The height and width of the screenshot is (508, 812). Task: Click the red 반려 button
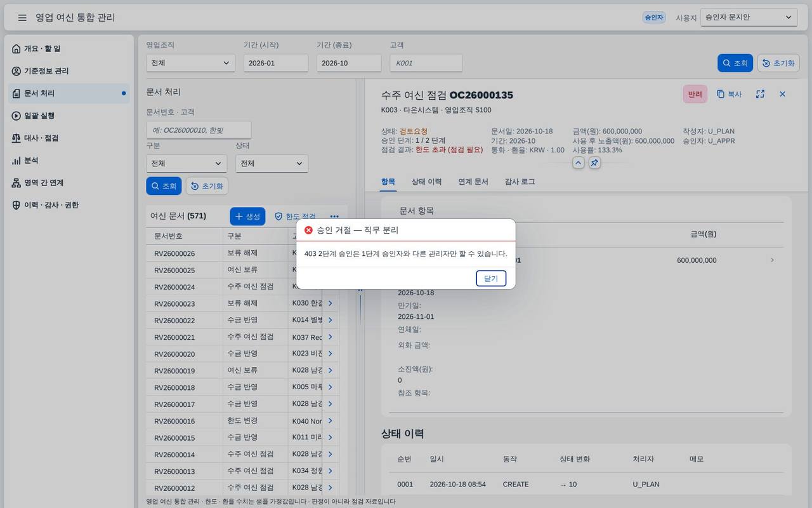(695, 94)
